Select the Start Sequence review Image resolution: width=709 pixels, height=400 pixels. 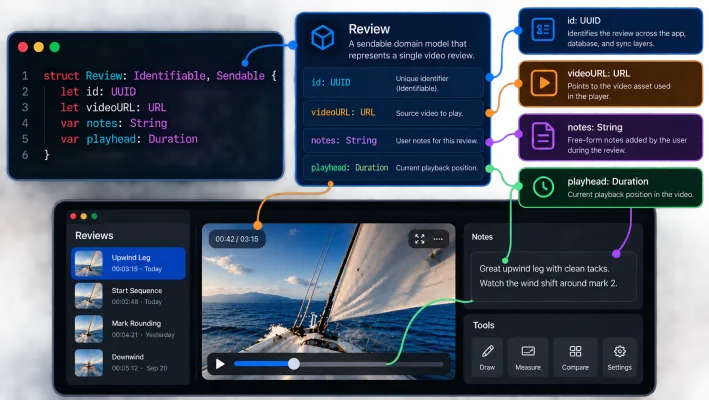128,296
